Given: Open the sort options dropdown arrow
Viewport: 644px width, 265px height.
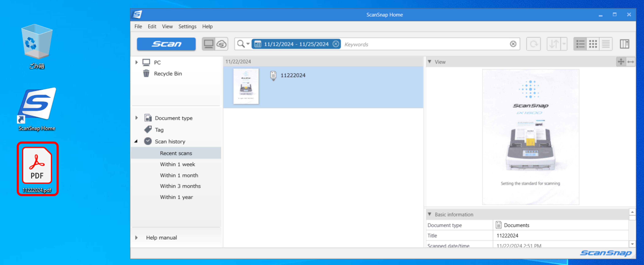Looking at the screenshot, I should pos(564,44).
